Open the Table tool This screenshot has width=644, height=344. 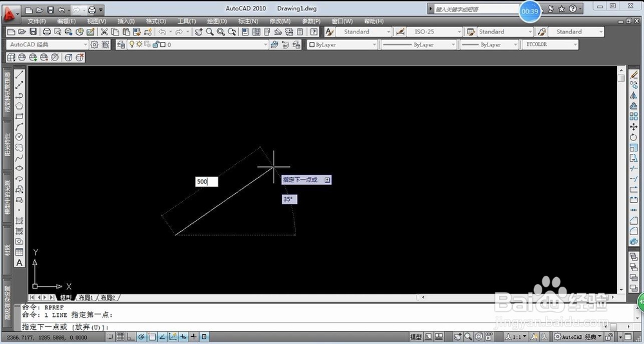tap(19, 253)
